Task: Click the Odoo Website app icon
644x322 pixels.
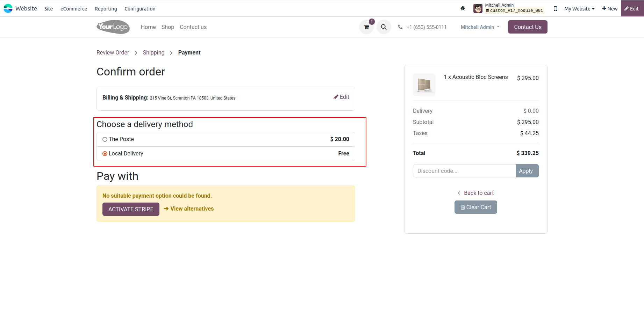Action: (8, 8)
